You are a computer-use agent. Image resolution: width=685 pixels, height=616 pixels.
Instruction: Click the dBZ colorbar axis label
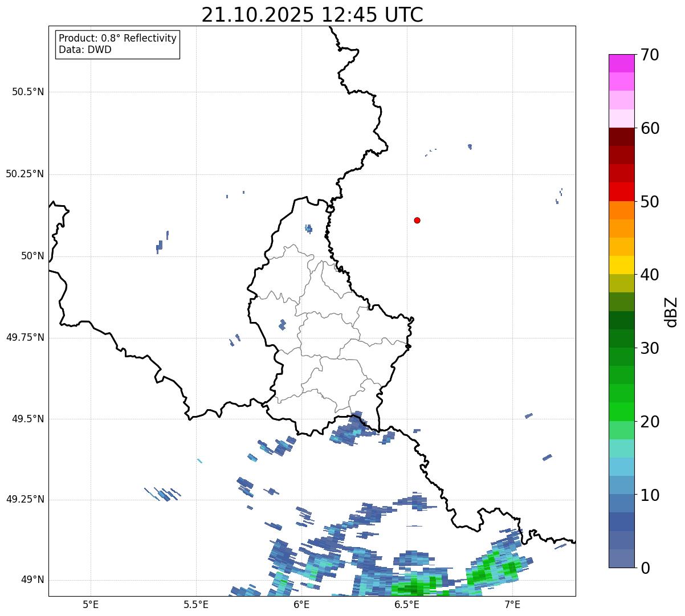pyautogui.click(x=671, y=311)
